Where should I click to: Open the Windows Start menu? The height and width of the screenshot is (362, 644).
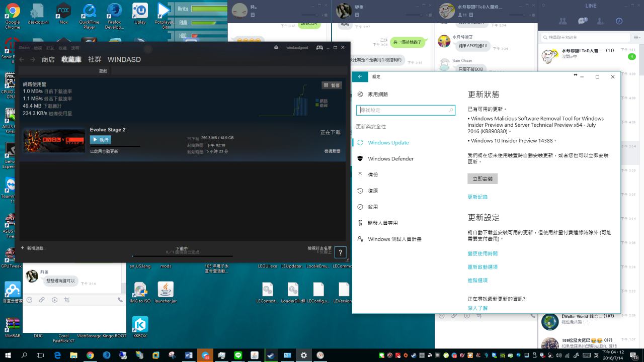pos(8,355)
